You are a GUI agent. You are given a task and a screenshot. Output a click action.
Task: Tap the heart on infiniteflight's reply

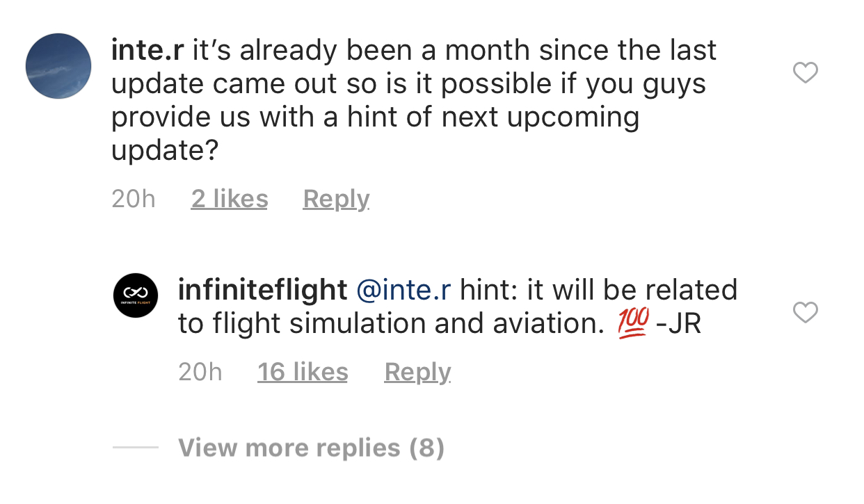(806, 314)
